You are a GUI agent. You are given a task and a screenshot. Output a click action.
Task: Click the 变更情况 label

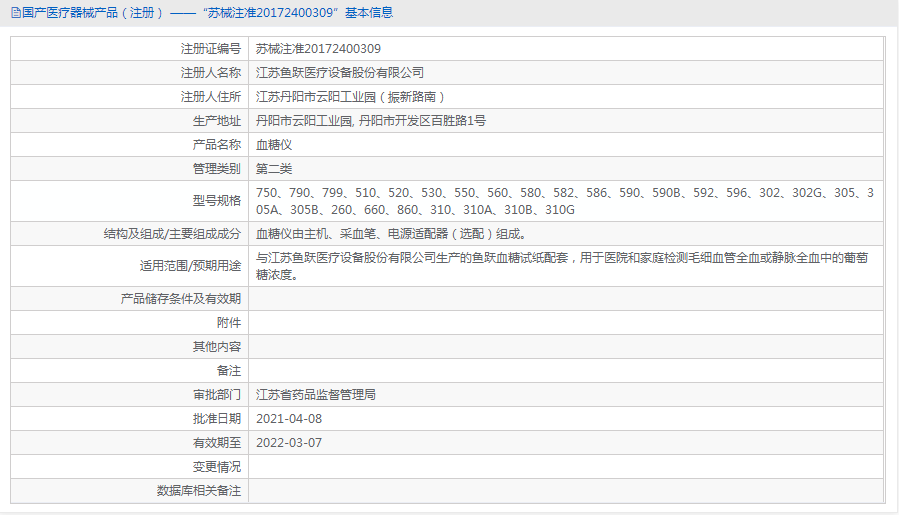tap(217, 467)
